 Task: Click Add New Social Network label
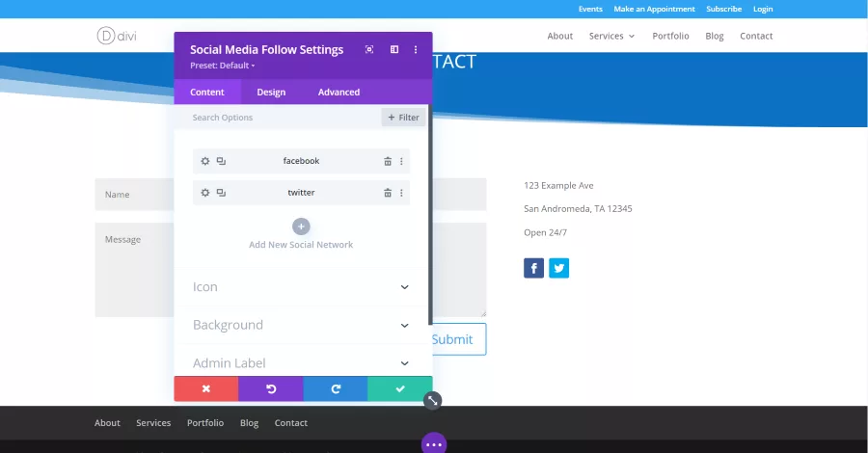[x=301, y=245]
